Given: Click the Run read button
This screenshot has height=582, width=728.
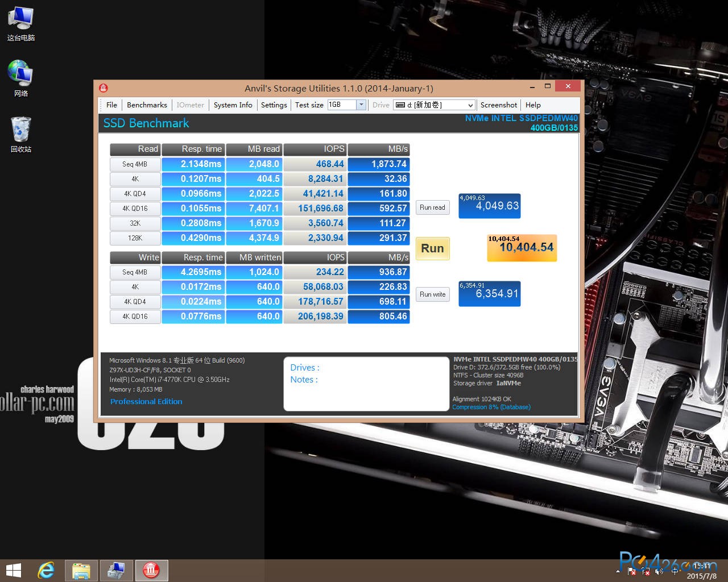Looking at the screenshot, I should (x=432, y=207).
